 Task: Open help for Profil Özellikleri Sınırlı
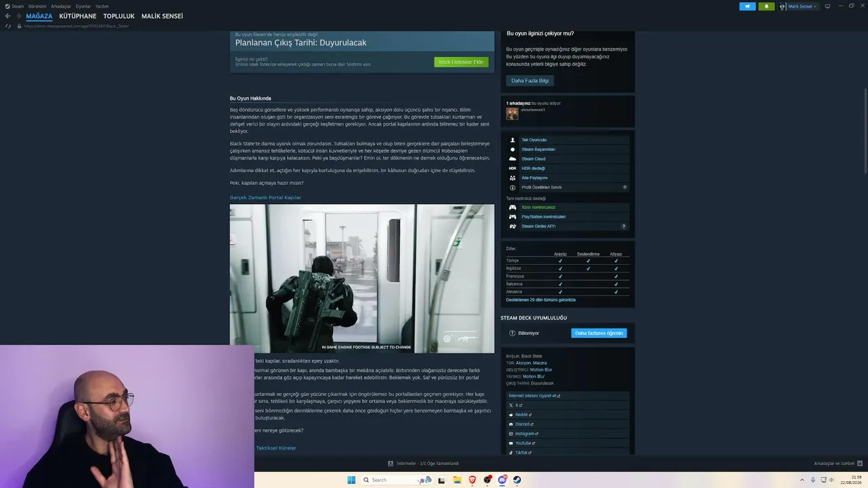(625, 187)
